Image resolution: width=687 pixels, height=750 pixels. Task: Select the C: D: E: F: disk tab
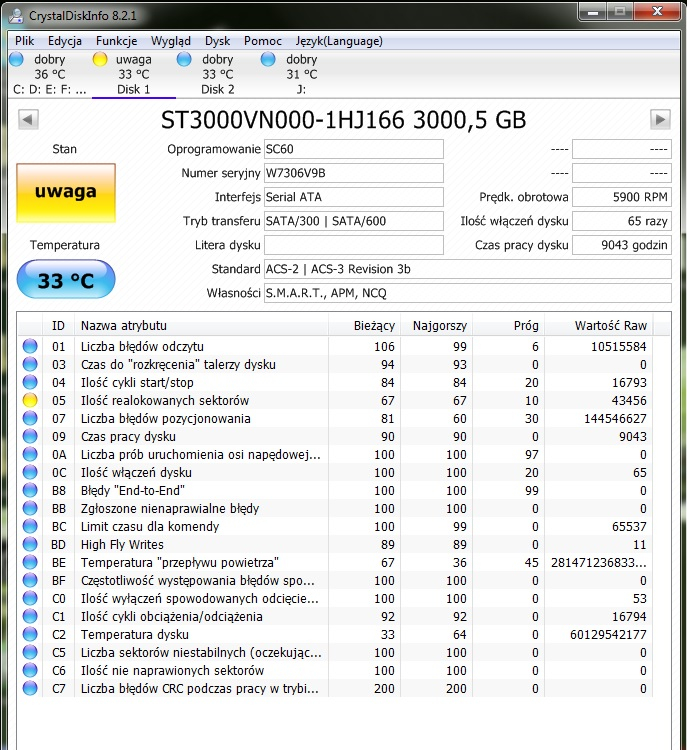(x=50, y=74)
